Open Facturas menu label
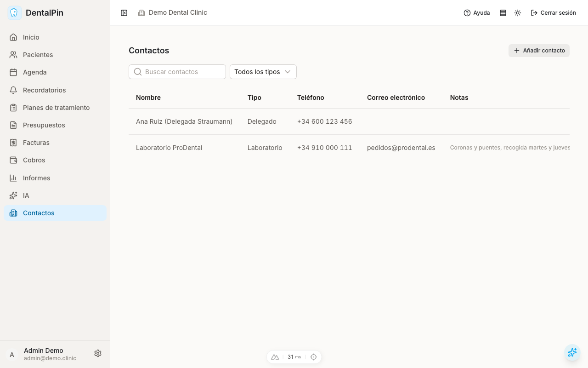Viewport: 588px width, 368px height. pyautogui.click(x=36, y=143)
